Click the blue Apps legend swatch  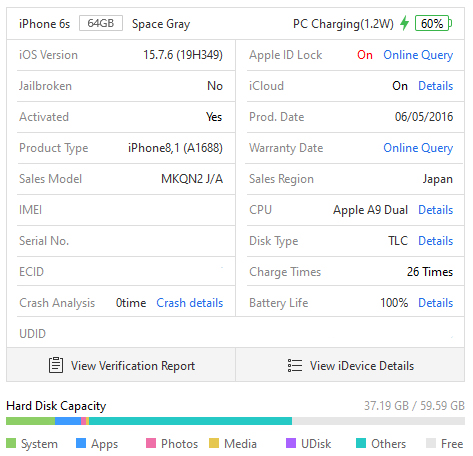click(81, 443)
